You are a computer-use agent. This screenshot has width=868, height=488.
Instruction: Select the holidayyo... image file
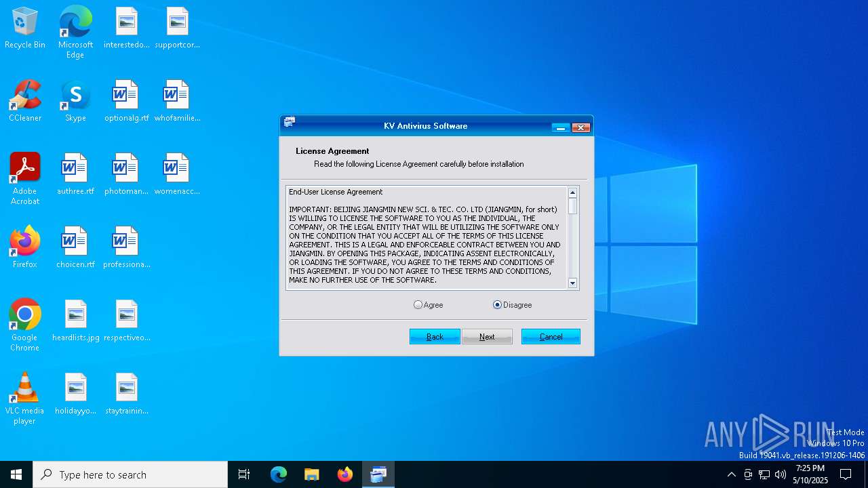(x=75, y=394)
